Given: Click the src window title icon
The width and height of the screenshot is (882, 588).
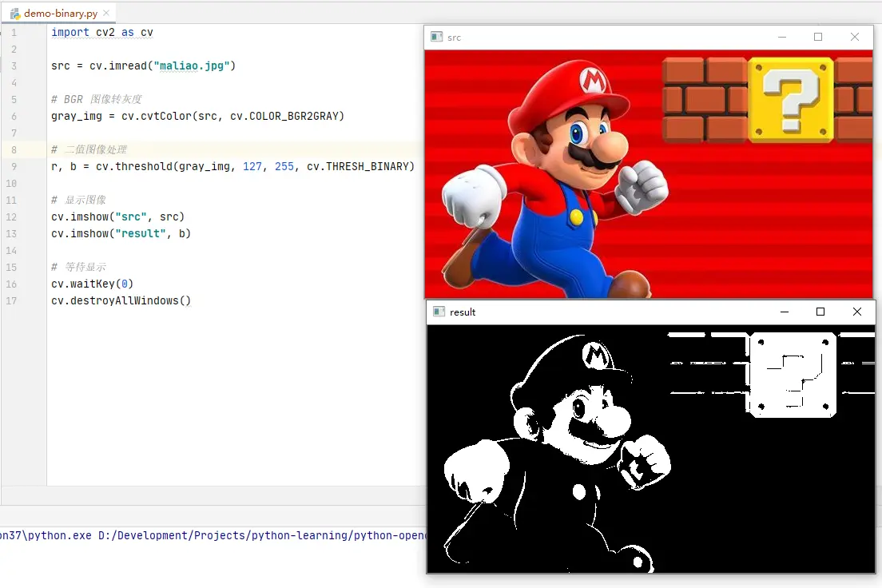Looking at the screenshot, I should [436, 37].
